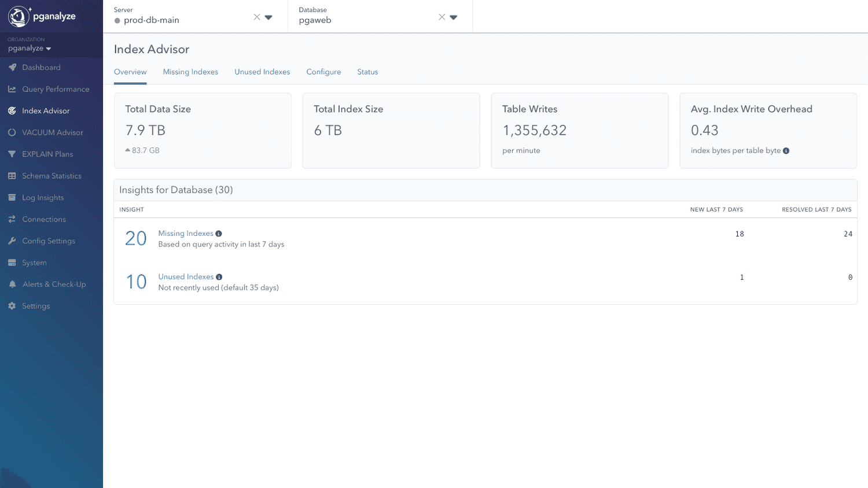Open the Connections page
The image size is (868, 488).
[43, 219]
